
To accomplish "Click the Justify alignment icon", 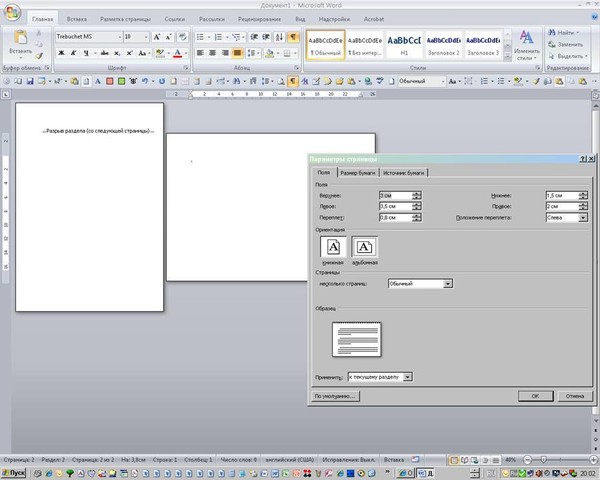I will click(x=237, y=53).
